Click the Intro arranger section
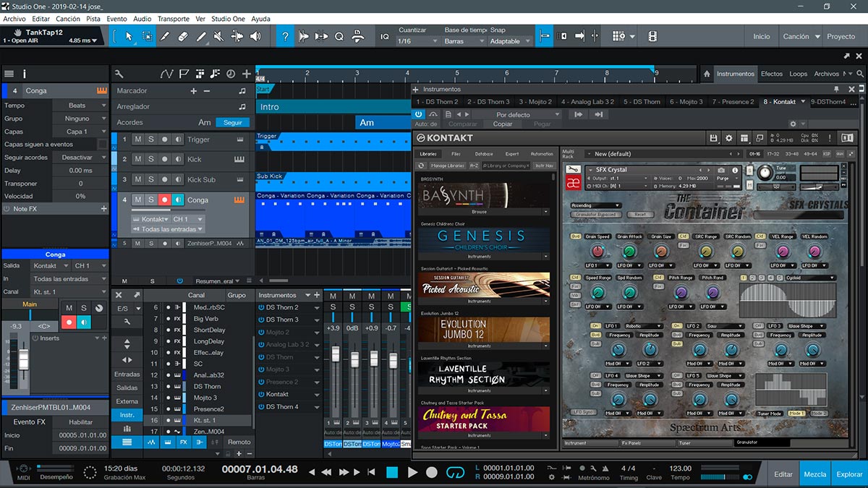Viewport: 868px width, 488px height. (x=333, y=106)
